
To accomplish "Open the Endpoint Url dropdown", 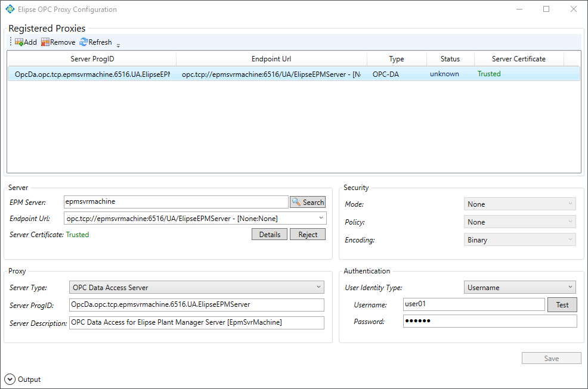I will click(321, 219).
